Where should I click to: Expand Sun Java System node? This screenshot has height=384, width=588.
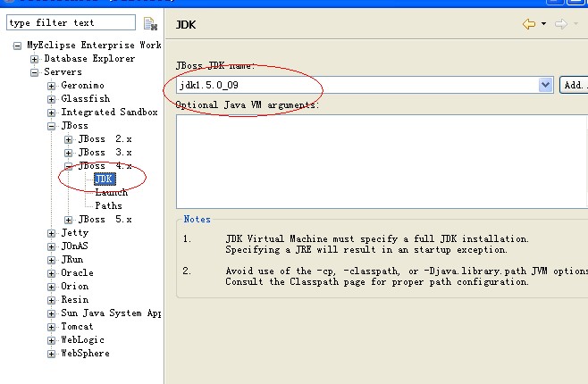(51, 313)
